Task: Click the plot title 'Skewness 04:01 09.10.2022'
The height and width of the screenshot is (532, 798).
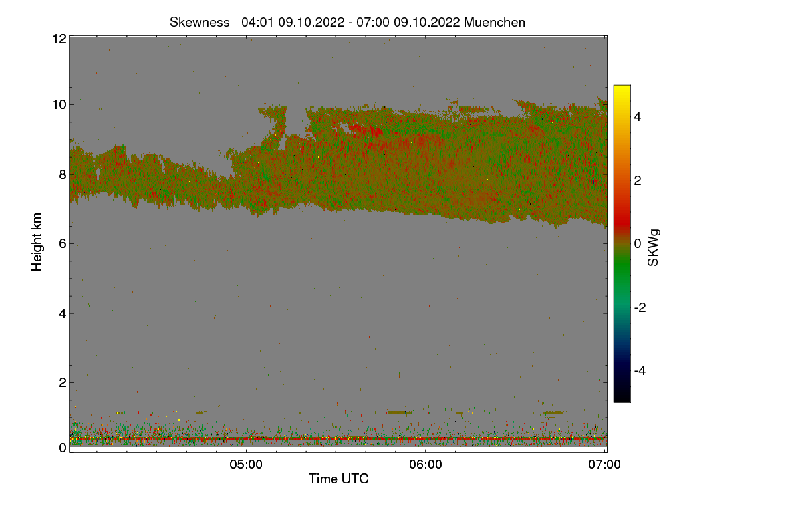Action: point(347,22)
